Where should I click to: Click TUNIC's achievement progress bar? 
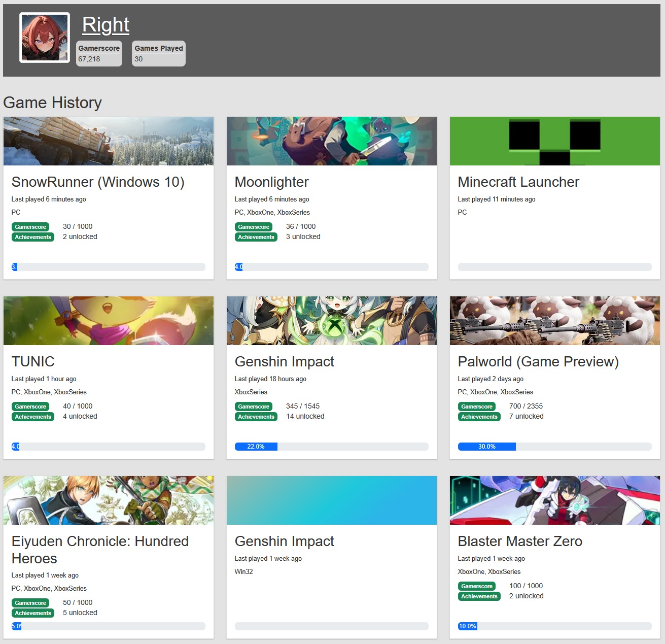click(x=109, y=447)
